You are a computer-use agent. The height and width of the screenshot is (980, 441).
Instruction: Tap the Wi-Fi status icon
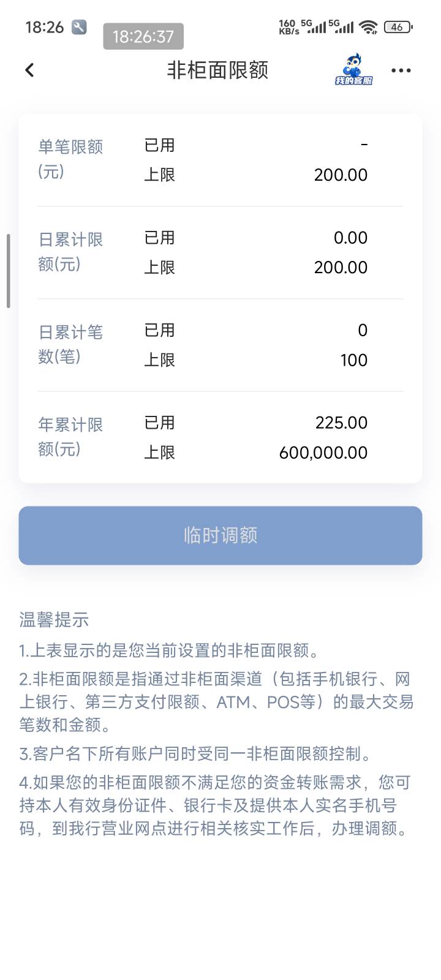pos(368,27)
